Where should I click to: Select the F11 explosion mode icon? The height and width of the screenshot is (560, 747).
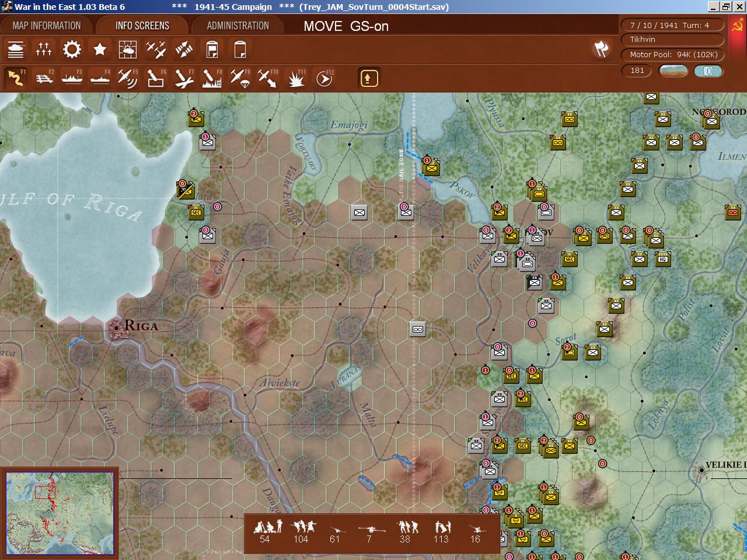click(x=296, y=78)
